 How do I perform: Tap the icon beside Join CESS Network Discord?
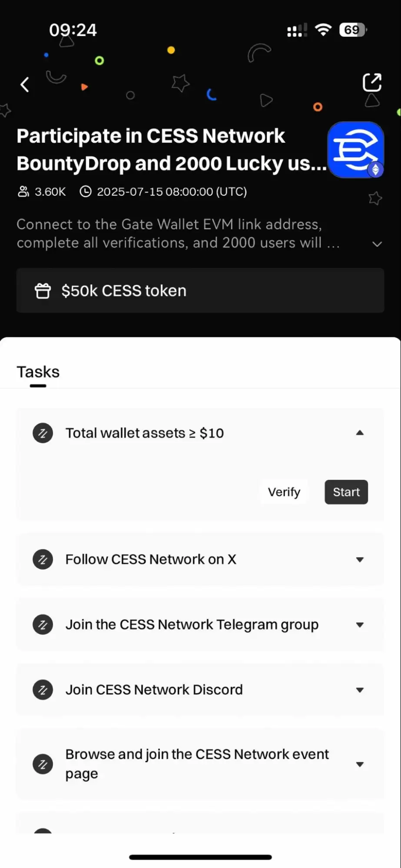click(x=43, y=690)
